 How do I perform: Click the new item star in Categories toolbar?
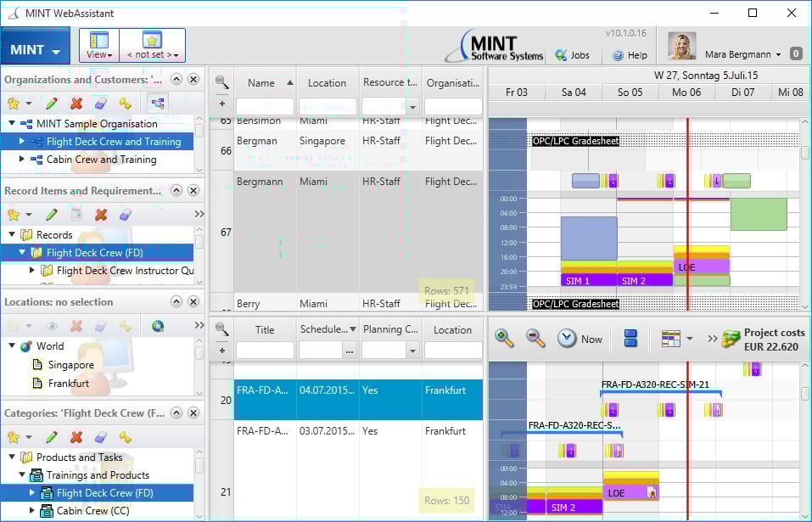coord(14,437)
